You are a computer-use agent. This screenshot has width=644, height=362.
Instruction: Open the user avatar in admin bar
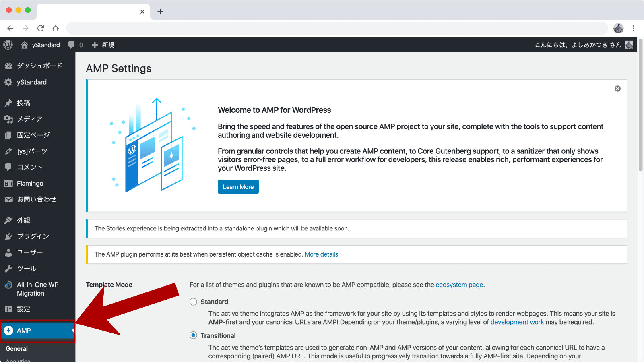(x=629, y=45)
